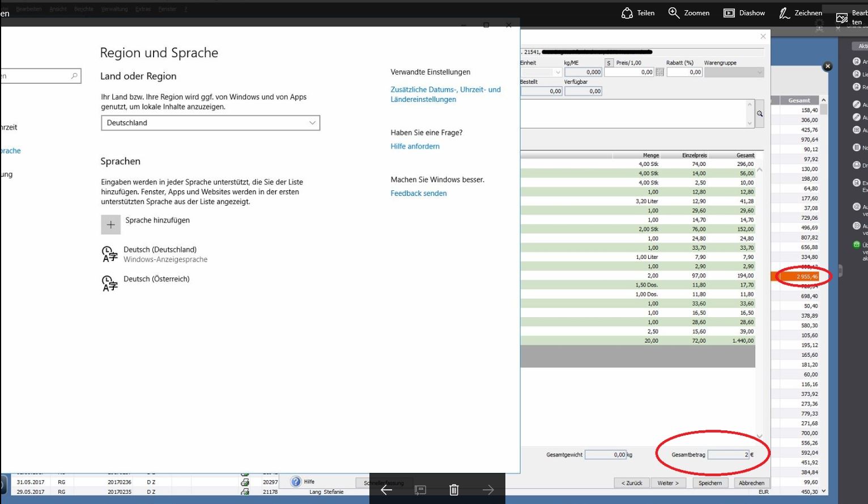Open Zusätzliche Datums-, Uhrzeit- und Ländereinstellungen link
Image resolution: width=868 pixels, height=504 pixels.
(446, 95)
